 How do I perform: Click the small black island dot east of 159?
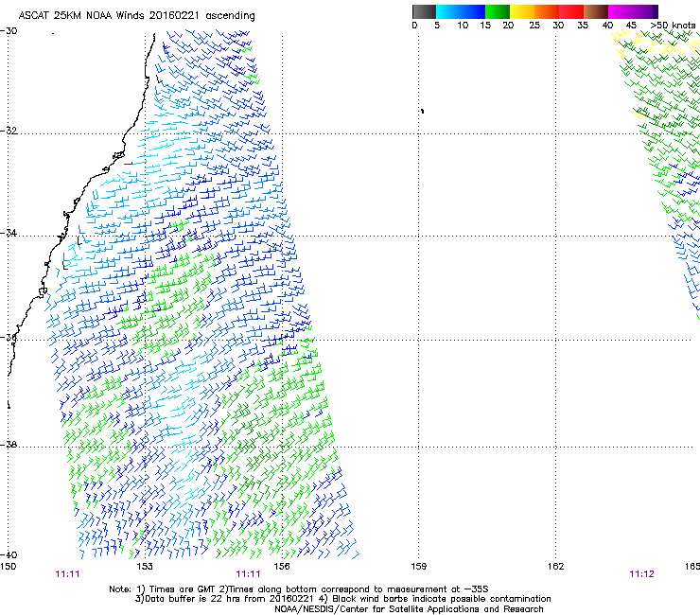pyautogui.click(x=422, y=111)
